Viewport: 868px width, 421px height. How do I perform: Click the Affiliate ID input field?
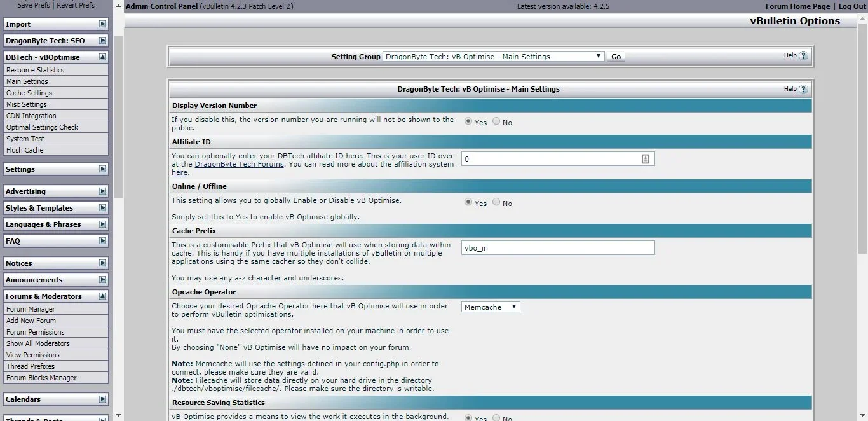point(558,159)
